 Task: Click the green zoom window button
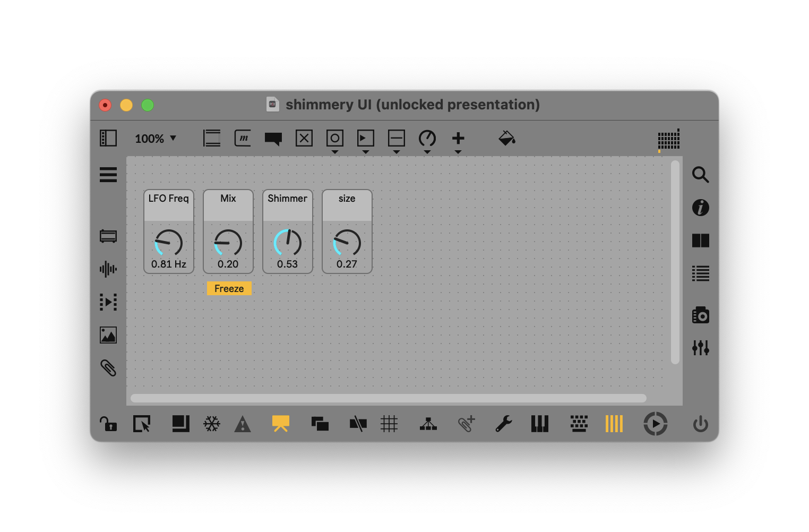[148, 105]
